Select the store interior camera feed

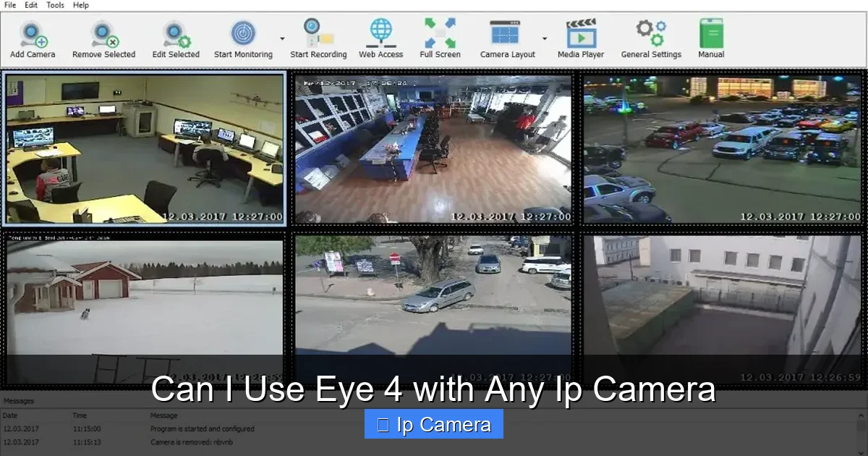tap(433, 148)
